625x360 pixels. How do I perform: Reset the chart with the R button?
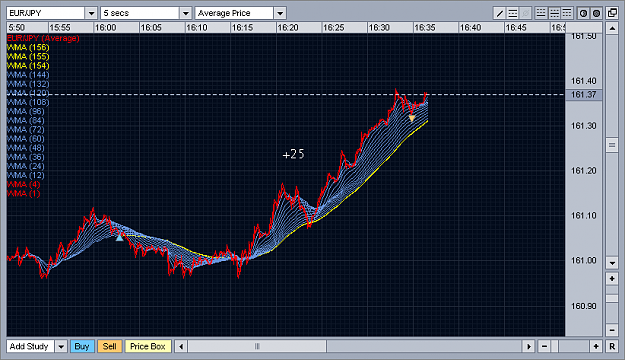click(612, 346)
